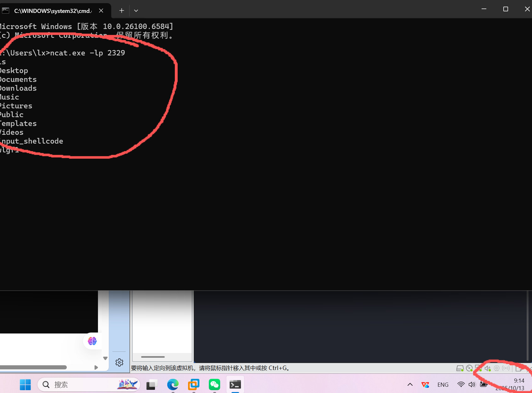Open VMware Workstation from the taskbar
Viewport: 532px width, 393px height.
pos(194,384)
